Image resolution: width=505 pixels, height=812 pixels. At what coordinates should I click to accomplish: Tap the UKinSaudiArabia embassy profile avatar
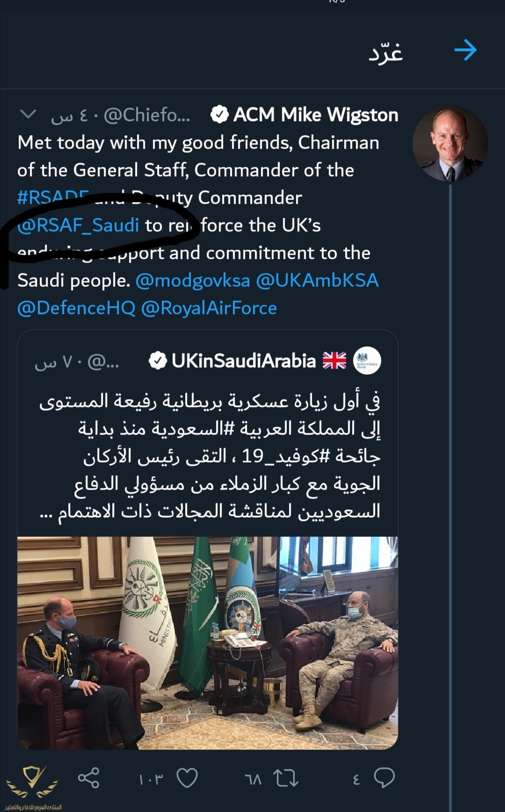coord(368,360)
